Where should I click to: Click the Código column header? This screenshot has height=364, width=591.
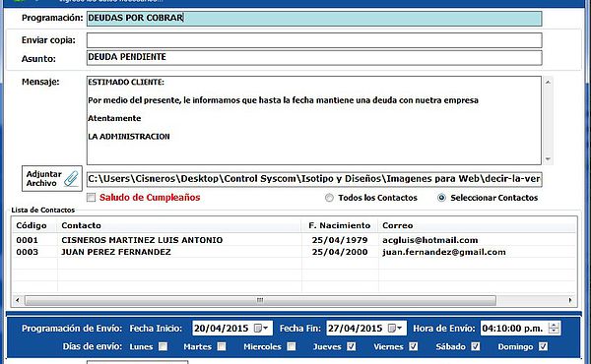(34, 225)
